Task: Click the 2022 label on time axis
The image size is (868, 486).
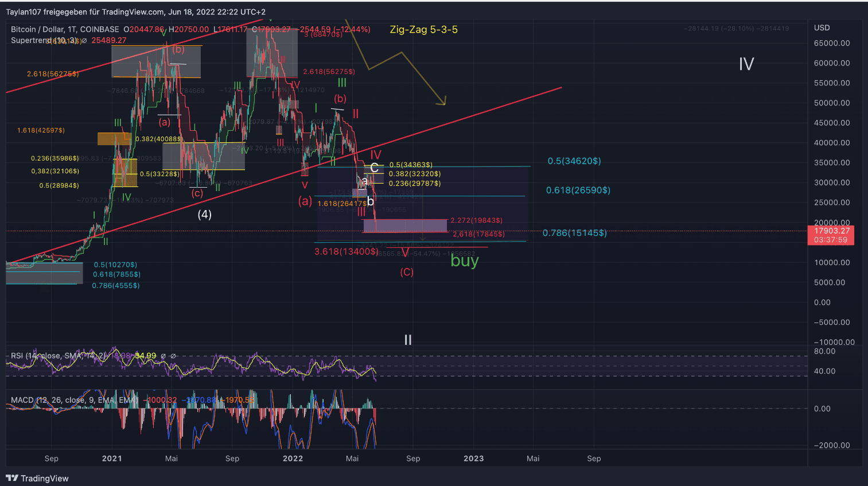Action: (x=293, y=458)
